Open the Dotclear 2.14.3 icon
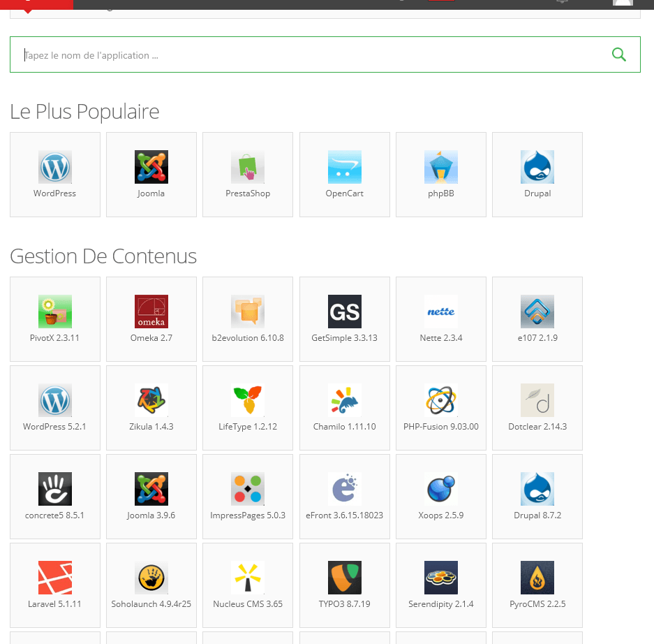The height and width of the screenshot is (644, 654). pyautogui.click(x=537, y=400)
